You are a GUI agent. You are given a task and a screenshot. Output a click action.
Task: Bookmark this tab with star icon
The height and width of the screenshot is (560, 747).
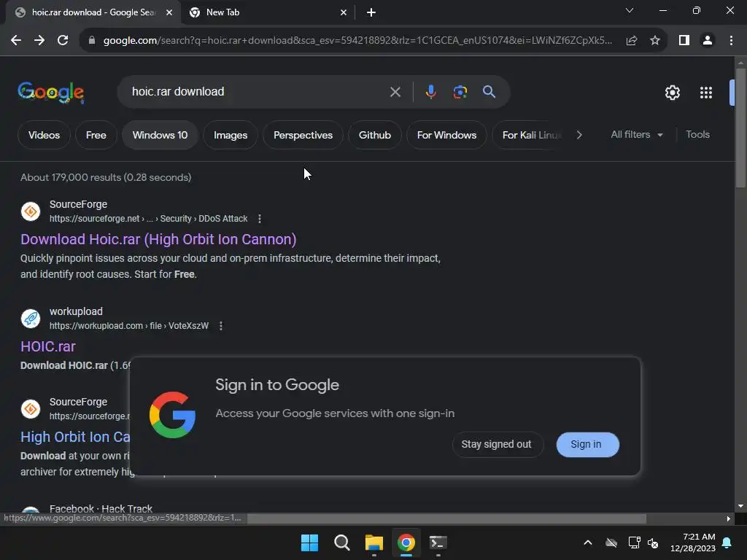coord(655,41)
